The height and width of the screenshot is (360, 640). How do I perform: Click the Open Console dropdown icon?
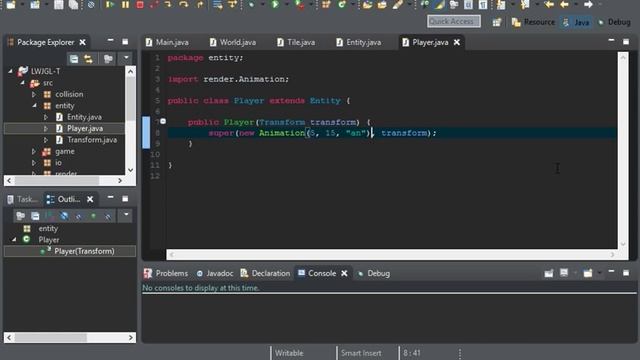588,273
